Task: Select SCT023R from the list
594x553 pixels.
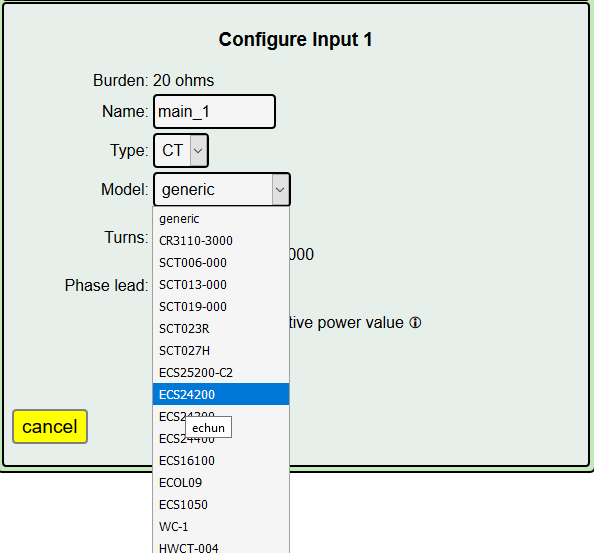Action: coord(221,328)
